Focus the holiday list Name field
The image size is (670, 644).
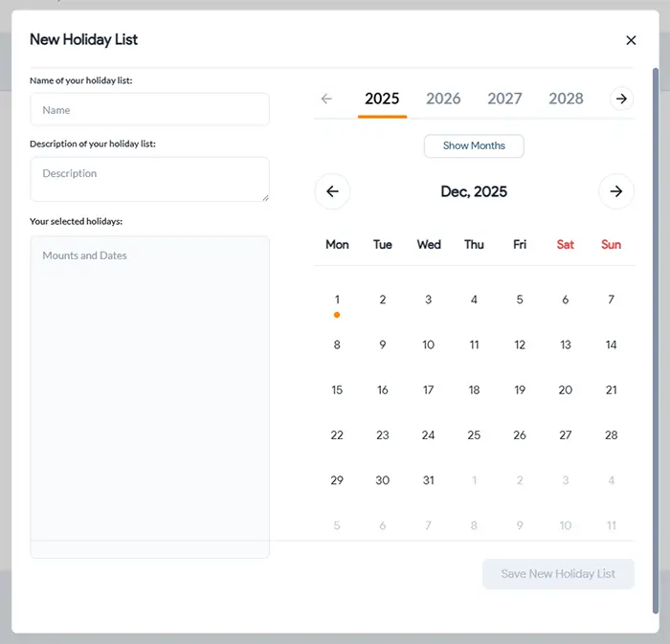[x=149, y=110]
